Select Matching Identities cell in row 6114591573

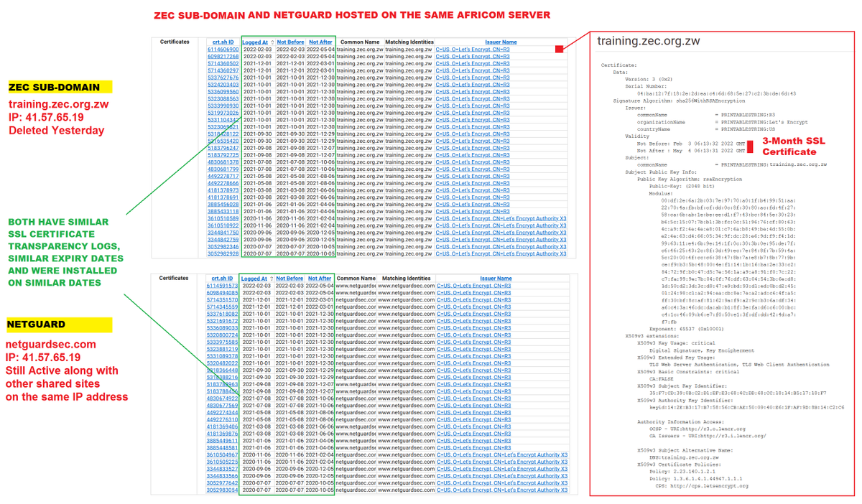[x=407, y=286]
